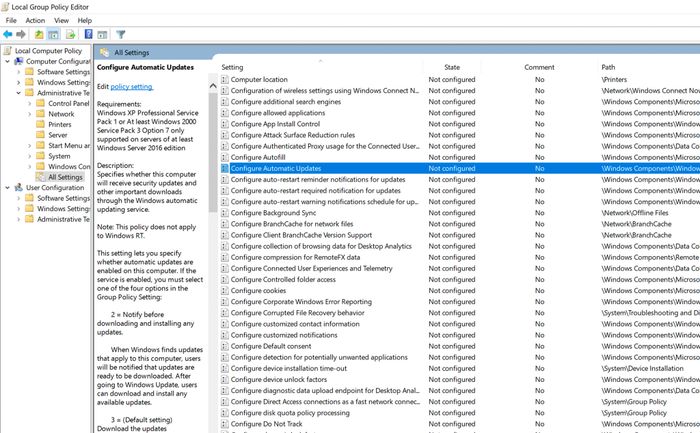Expand the System folder arrow in the tree
Viewport: 700px width, 433px height.
28,156
